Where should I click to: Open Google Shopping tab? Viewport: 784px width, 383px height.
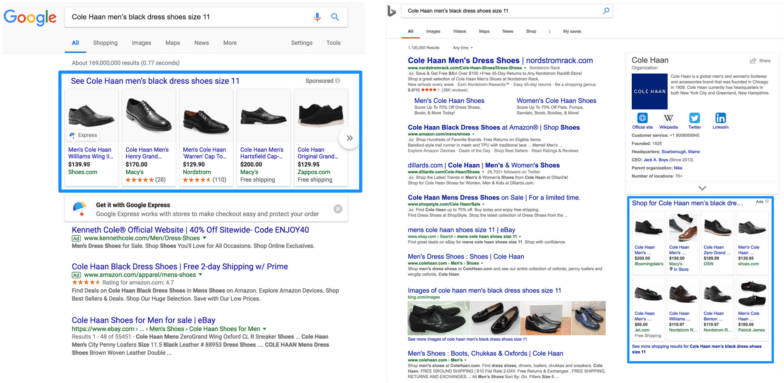pyautogui.click(x=105, y=43)
